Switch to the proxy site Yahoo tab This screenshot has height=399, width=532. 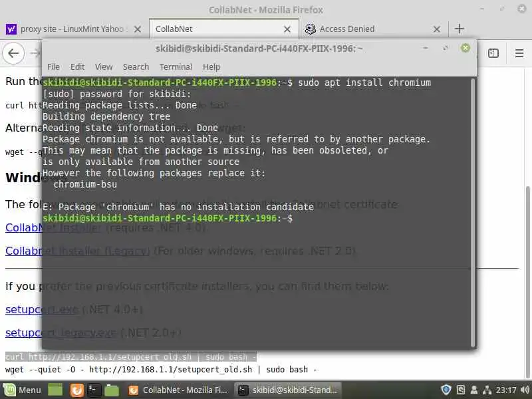(73, 29)
